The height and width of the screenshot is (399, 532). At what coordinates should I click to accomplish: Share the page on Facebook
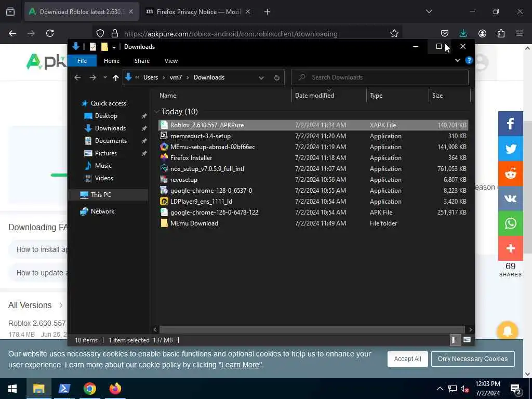coord(510,124)
